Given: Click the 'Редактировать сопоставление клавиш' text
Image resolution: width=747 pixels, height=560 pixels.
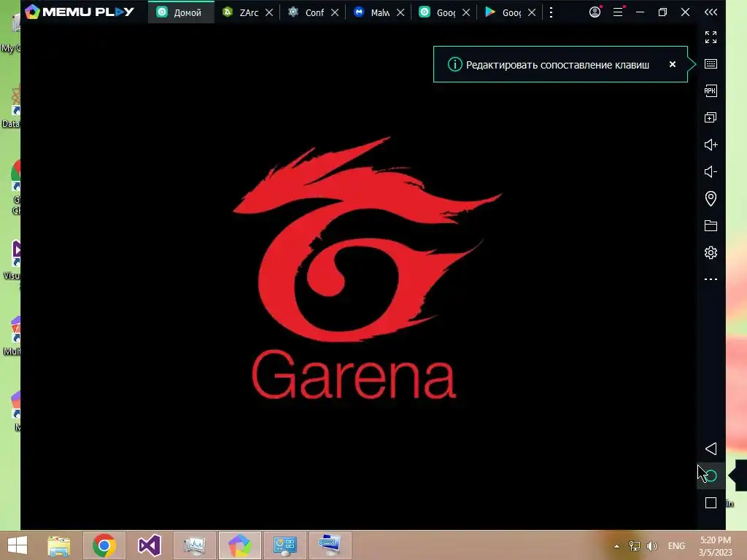Looking at the screenshot, I should click(557, 65).
